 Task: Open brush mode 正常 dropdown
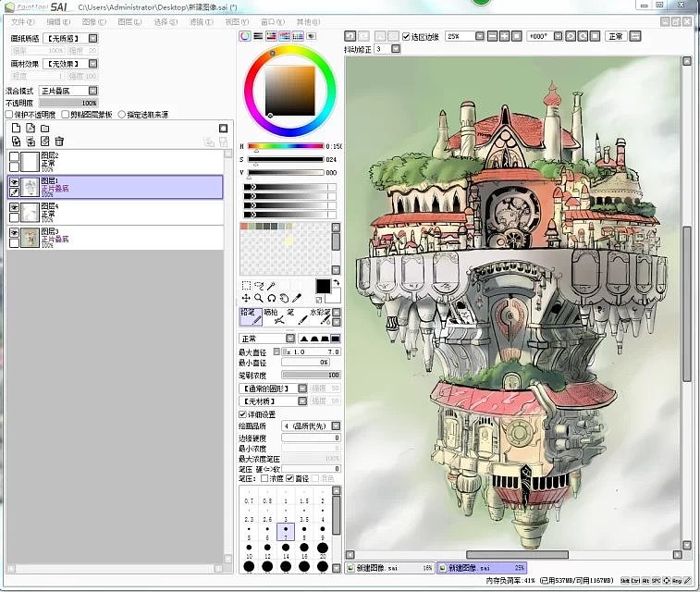click(x=290, y=339)
